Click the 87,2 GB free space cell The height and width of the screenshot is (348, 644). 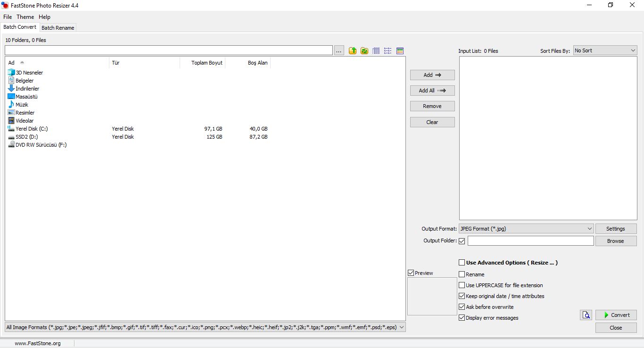(x=258, y=137)
